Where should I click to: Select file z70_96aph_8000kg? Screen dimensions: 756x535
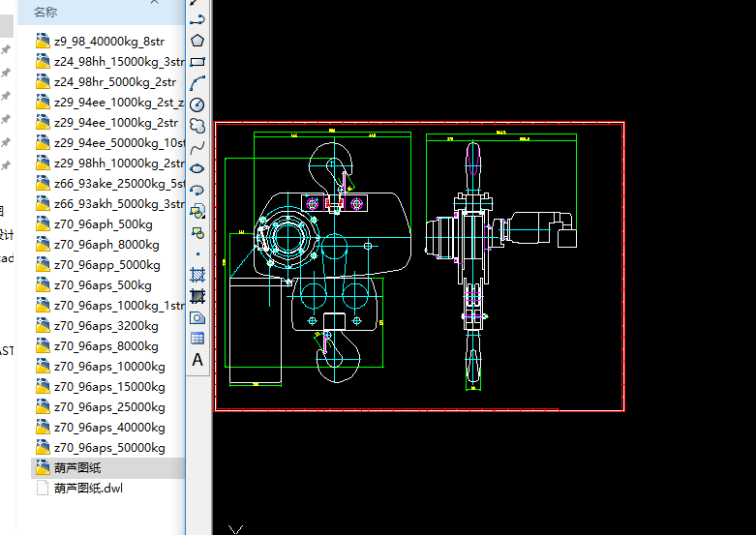tap(106, 245)
